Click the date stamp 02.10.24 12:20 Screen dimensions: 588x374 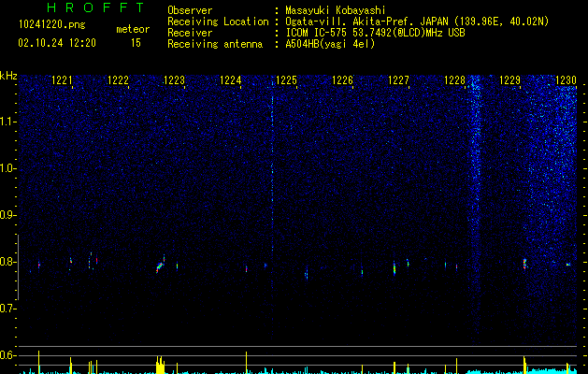point(57,43)
